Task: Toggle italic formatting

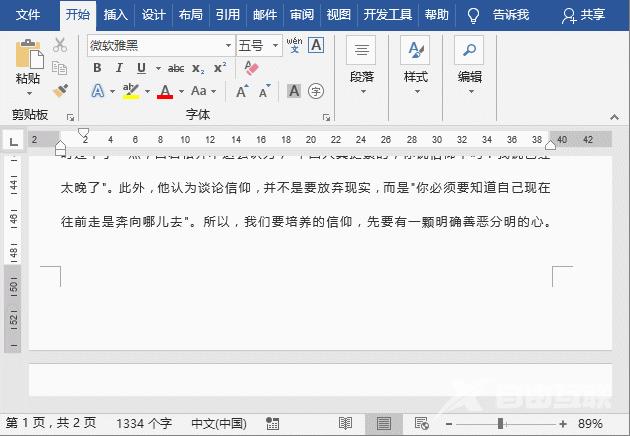Action: [119, 68]
